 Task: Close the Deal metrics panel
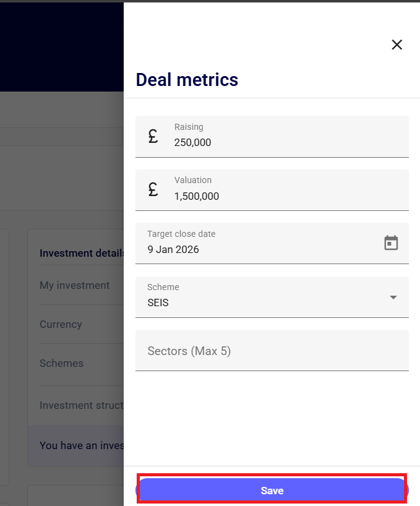pos(397,45)
